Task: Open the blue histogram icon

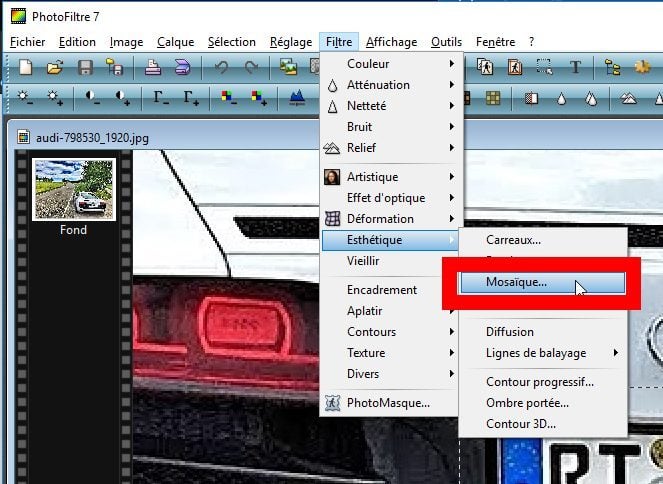Action: [x=297, y=98]
